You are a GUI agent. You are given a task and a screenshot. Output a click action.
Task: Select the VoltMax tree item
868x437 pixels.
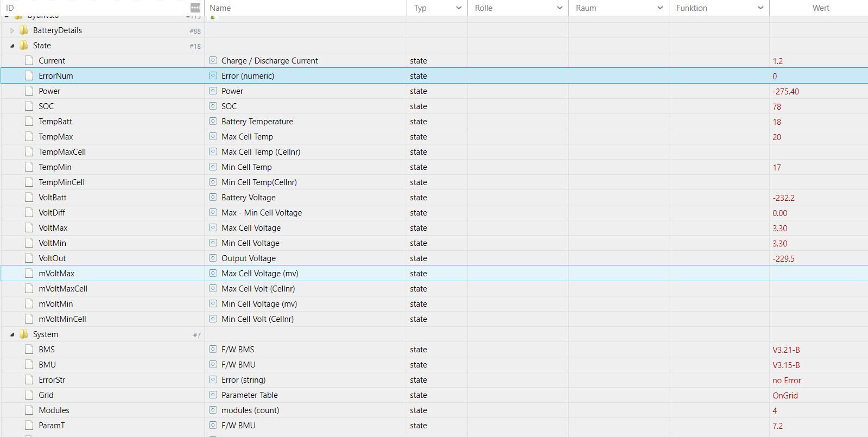53,228
